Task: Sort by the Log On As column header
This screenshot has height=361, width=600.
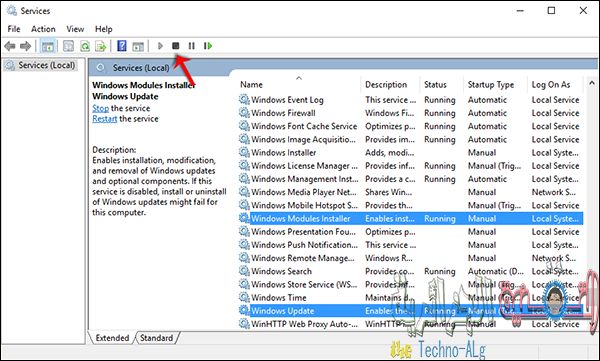Action: click(x=556, y=85)
